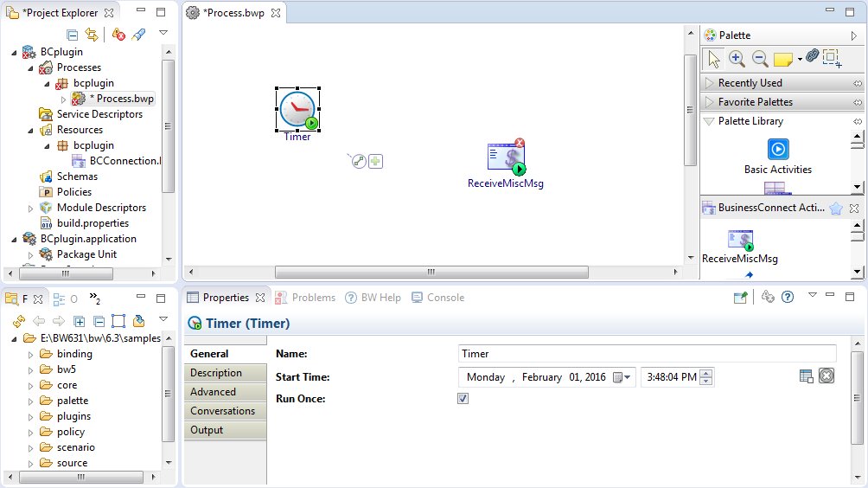The width and height of the screenshot is (868, 488).
Task: Select the yellow Note tool in Palette
Action: tap(782, 59)
